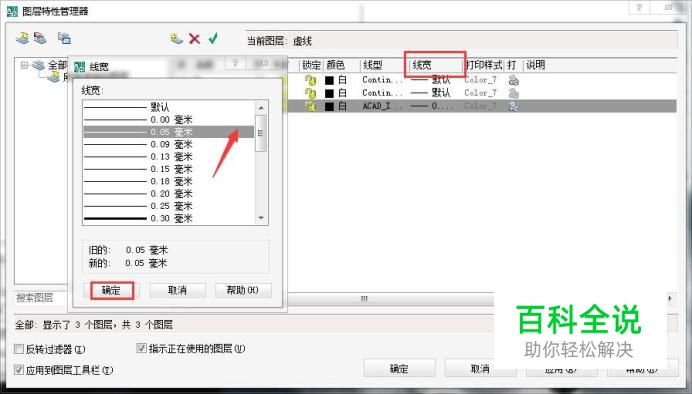Click the New Property Filter icon
Screen dimensions: 692x394
(23, 38)
